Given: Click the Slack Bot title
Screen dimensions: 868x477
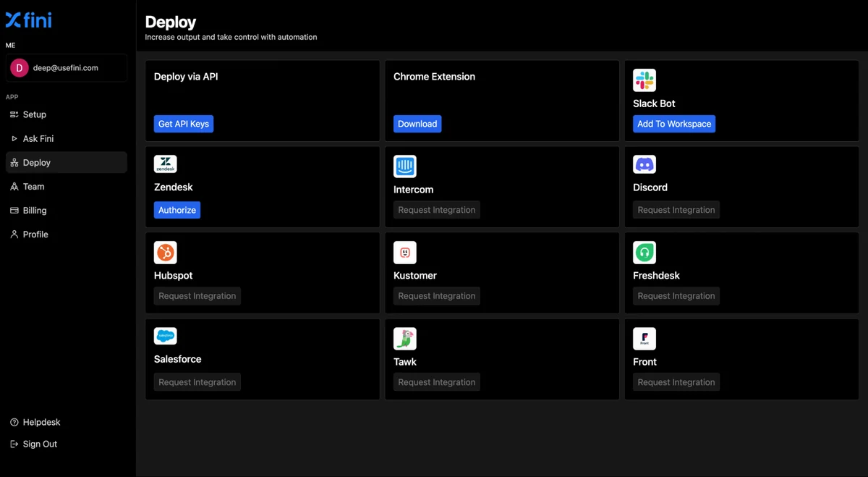Looking at the screenshot, I should 654,104.
